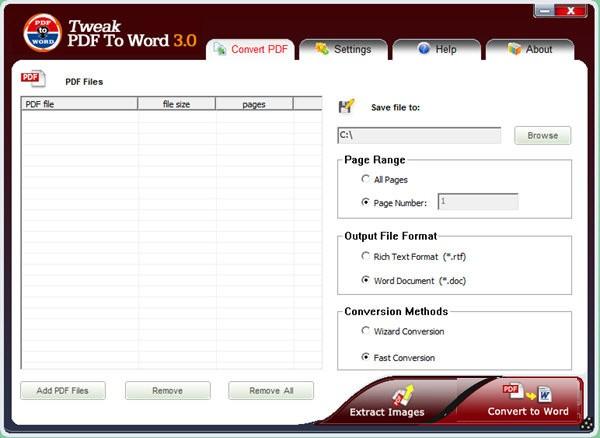Click the Tweak PDF To Word logo icon
The width and height of the screenshot is (600, 438).
(x=42, y=32)
